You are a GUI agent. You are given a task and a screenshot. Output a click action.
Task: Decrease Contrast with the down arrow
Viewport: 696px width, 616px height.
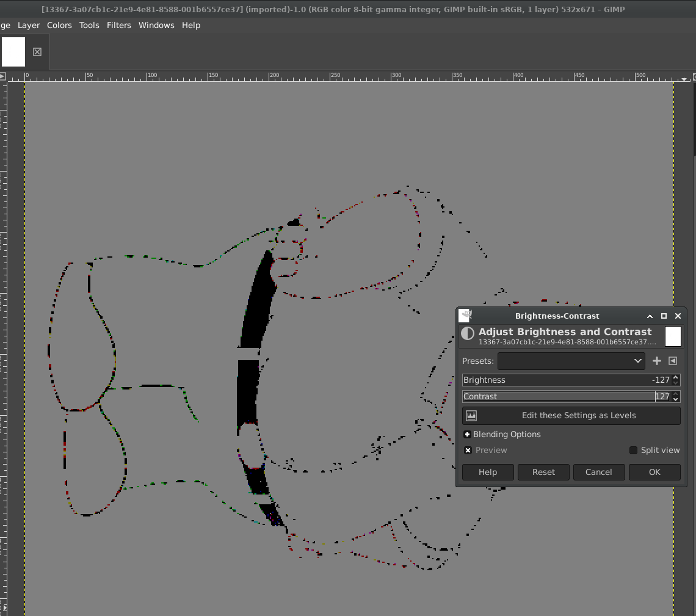pyautogui.click(x=676, y=399)
